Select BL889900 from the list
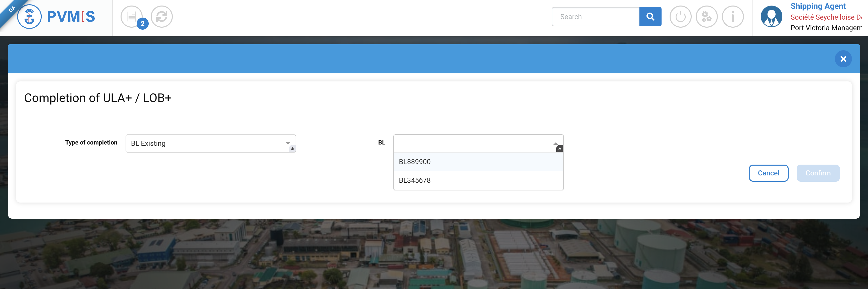868x289 pixels. (415, 162)
